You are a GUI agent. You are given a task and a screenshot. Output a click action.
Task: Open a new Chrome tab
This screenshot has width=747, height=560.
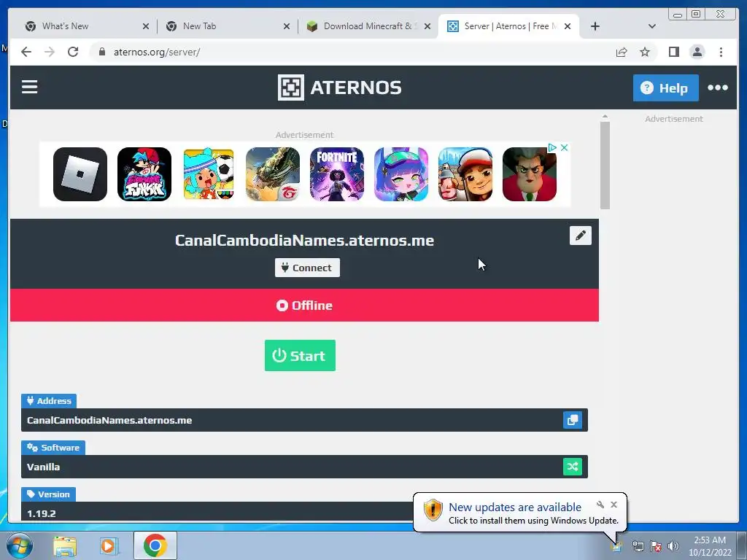coord(595,26)
